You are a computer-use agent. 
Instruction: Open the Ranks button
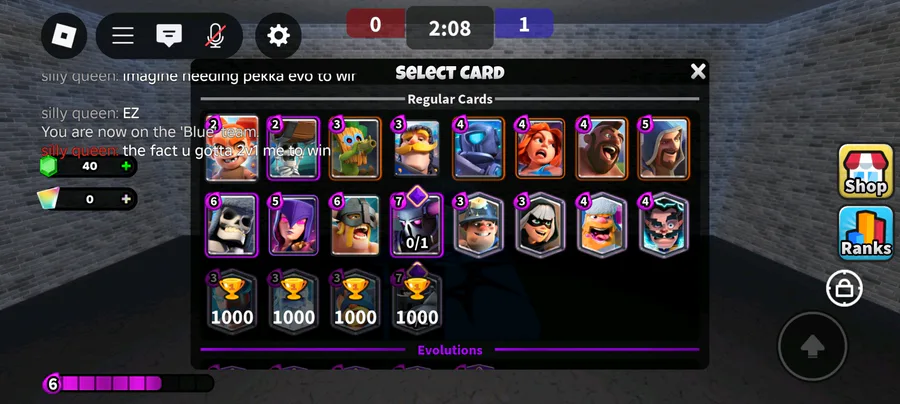(866, 233)
